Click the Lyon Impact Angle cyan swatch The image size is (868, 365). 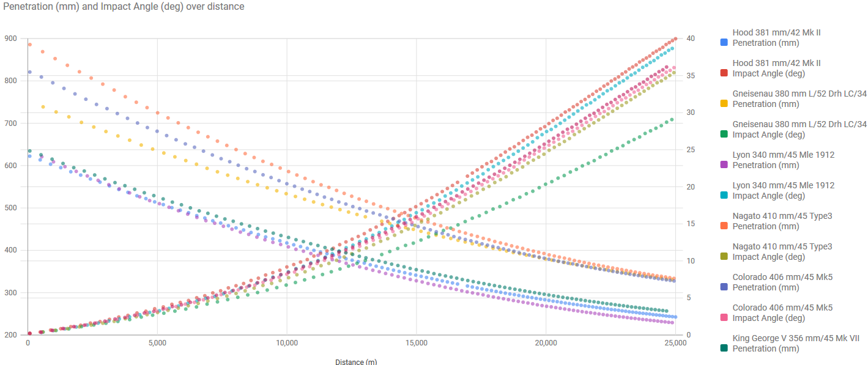point(724,196)
